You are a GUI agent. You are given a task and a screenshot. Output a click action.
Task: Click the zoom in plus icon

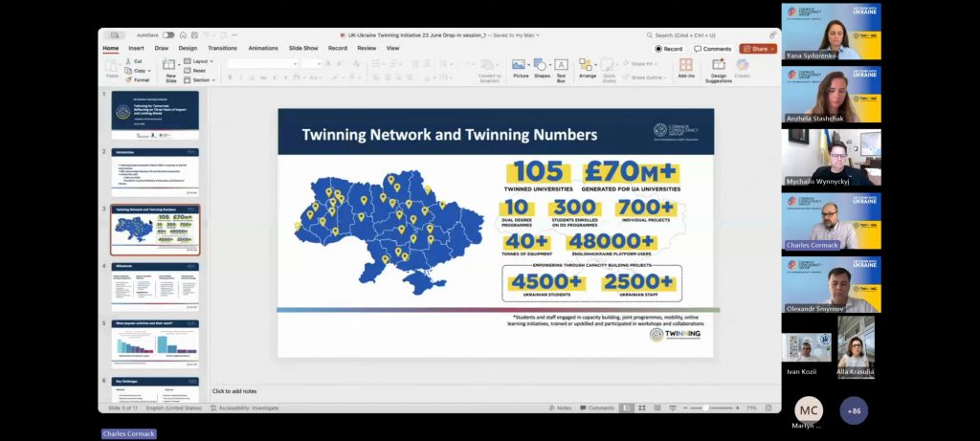coord(738,408)
